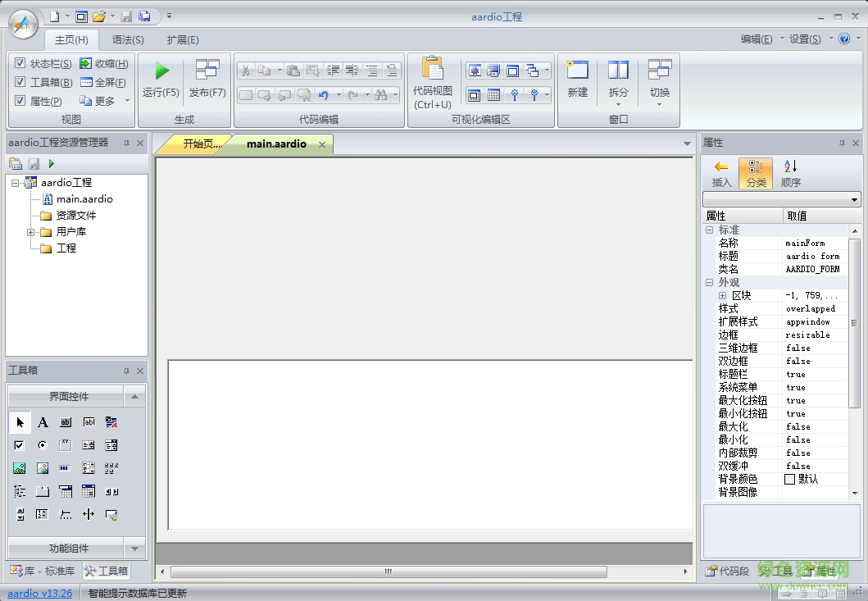Expand the 用户库 tree node
Image resolution: width=868 pixels, height=601 pixels.
point(31,232)
